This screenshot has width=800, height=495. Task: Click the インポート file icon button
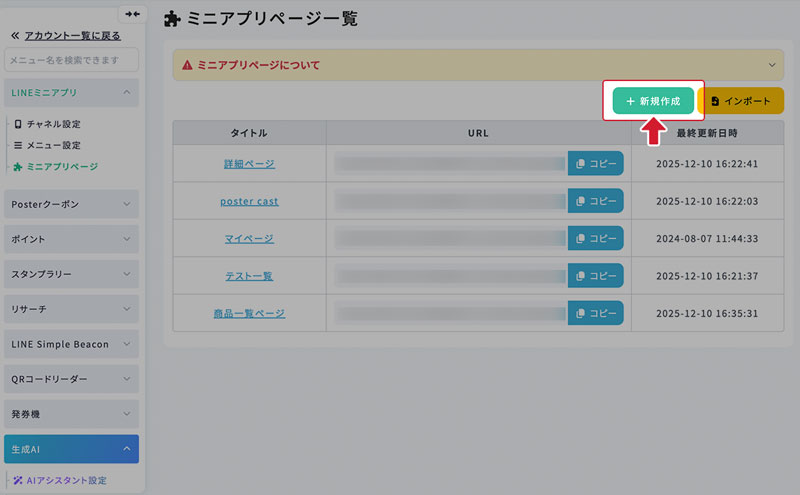click(741, 101)
